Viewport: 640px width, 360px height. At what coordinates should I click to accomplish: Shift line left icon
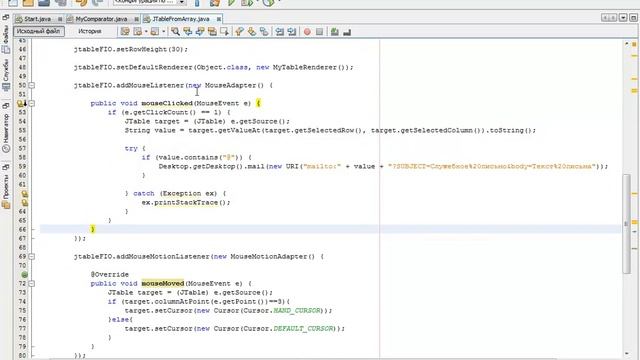pos(280,31)
